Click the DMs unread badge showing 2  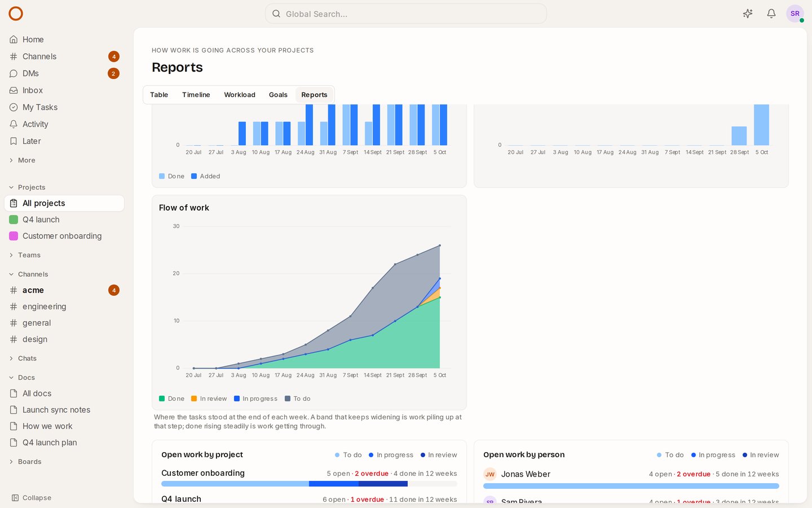point(113,73)
